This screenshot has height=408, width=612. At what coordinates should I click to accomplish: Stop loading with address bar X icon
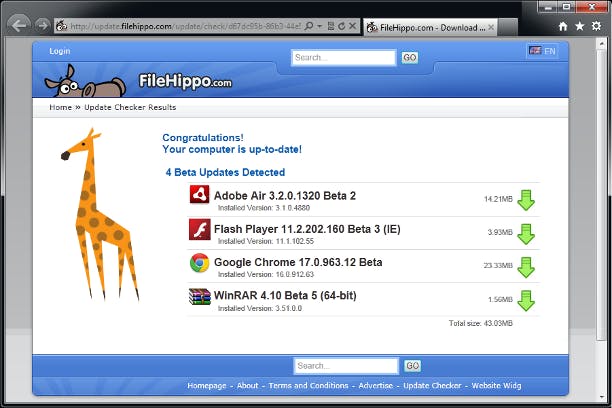point(352,26)
